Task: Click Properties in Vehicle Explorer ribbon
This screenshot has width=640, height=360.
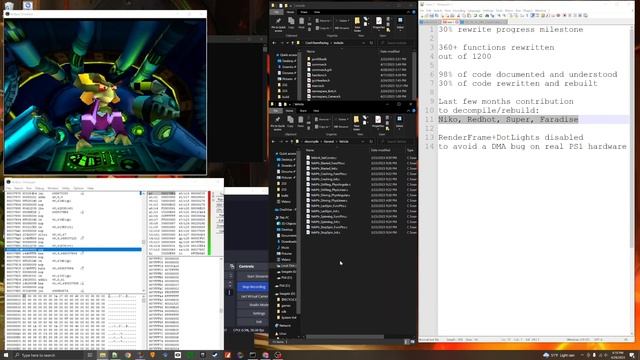Action: pos(378,122)
